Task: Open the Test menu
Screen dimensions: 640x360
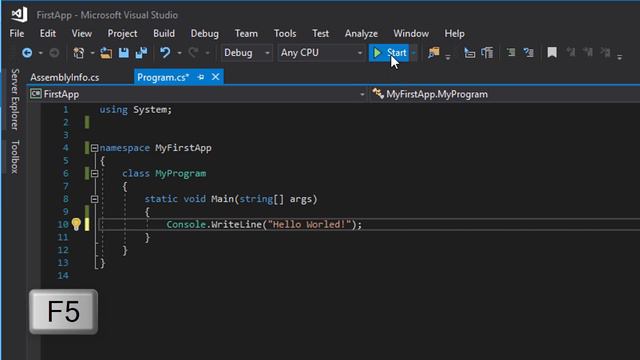Action: coord(320,33)
